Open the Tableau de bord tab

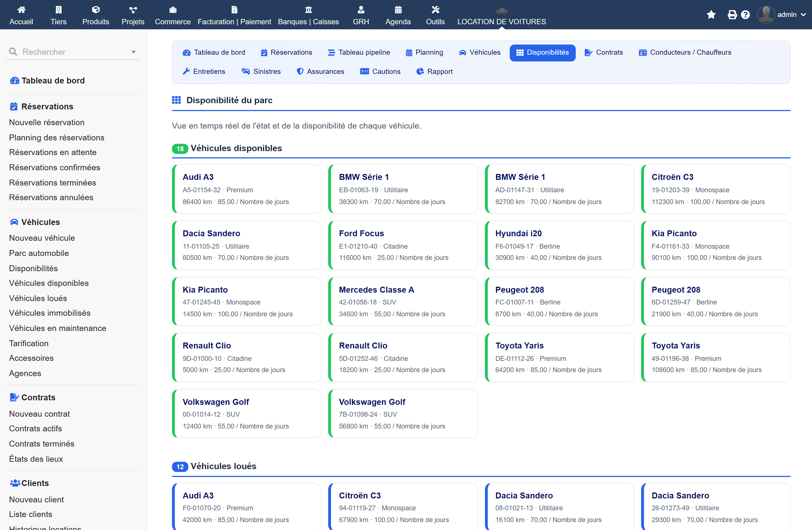point(214,52)
